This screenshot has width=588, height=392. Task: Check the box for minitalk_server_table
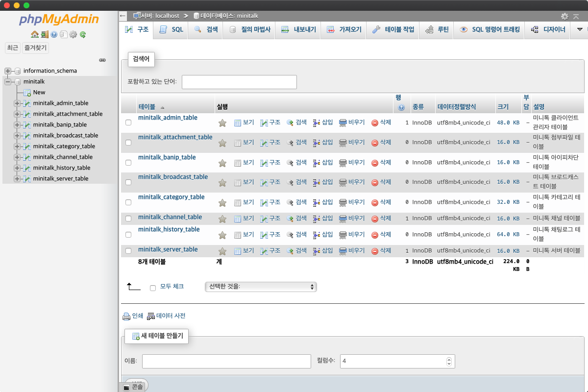tap(128, 251)
